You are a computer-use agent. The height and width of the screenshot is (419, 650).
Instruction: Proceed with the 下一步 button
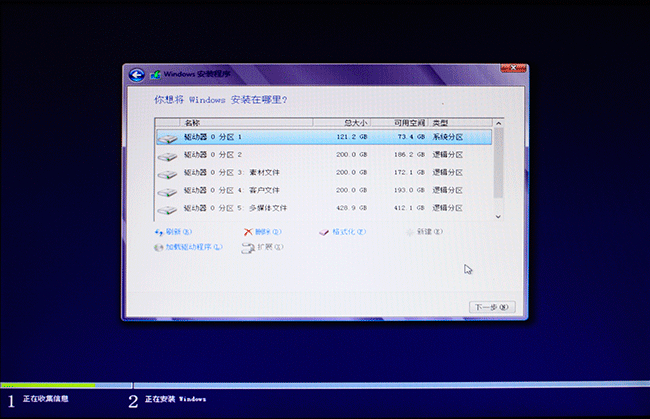click(492, 307)
